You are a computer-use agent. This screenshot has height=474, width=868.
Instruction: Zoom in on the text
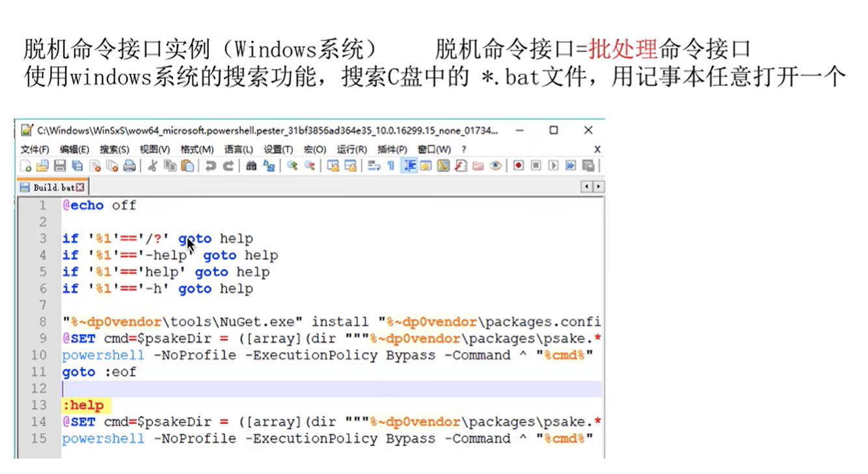click(293, 165)
